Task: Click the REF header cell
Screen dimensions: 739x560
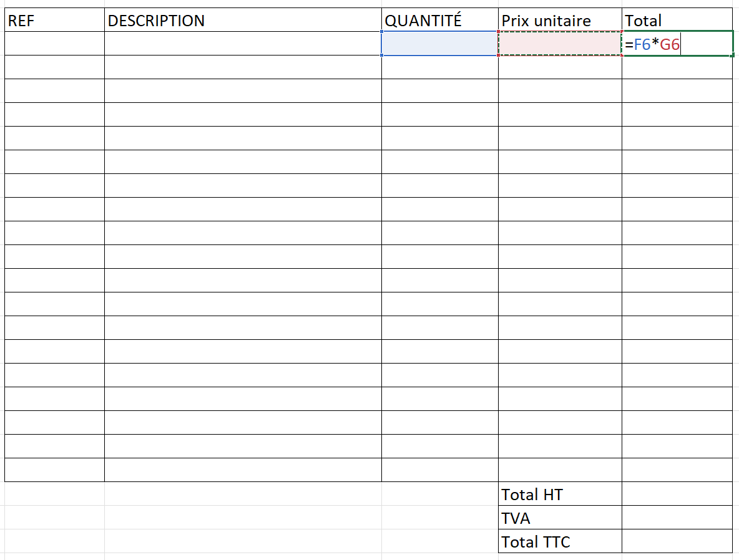Action: pyautogui.click(x=54, y=21)
